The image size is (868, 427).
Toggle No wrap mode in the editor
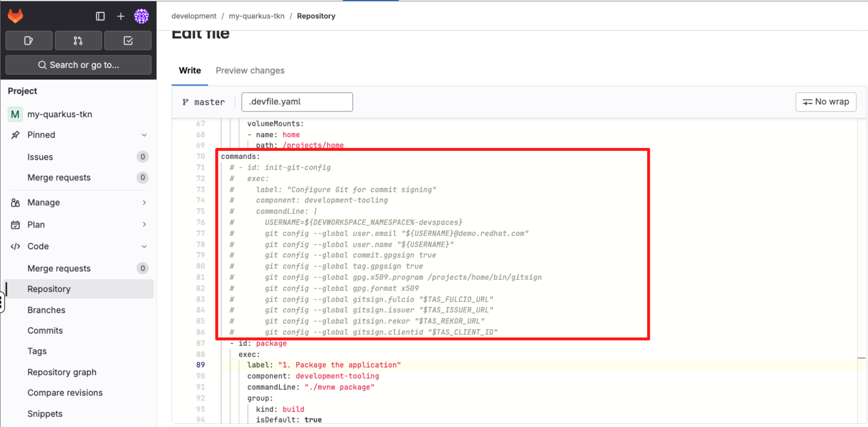[826, 102]
